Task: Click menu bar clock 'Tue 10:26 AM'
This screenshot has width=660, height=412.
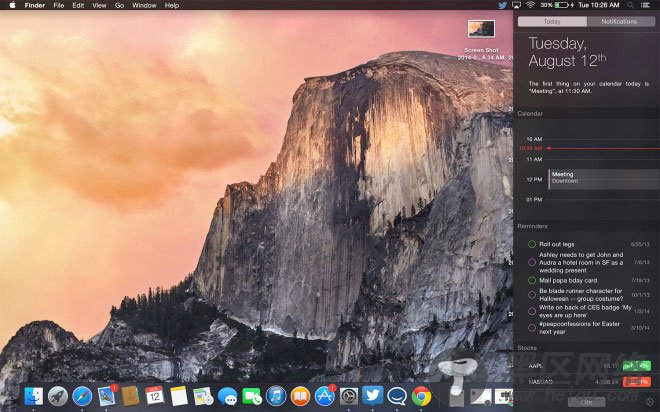Action: (599, 5)
